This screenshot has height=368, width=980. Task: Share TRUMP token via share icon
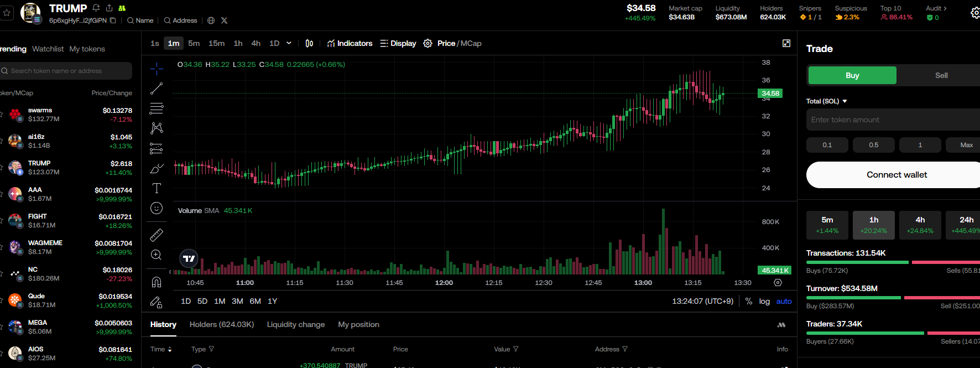click(x=109, y=8)
